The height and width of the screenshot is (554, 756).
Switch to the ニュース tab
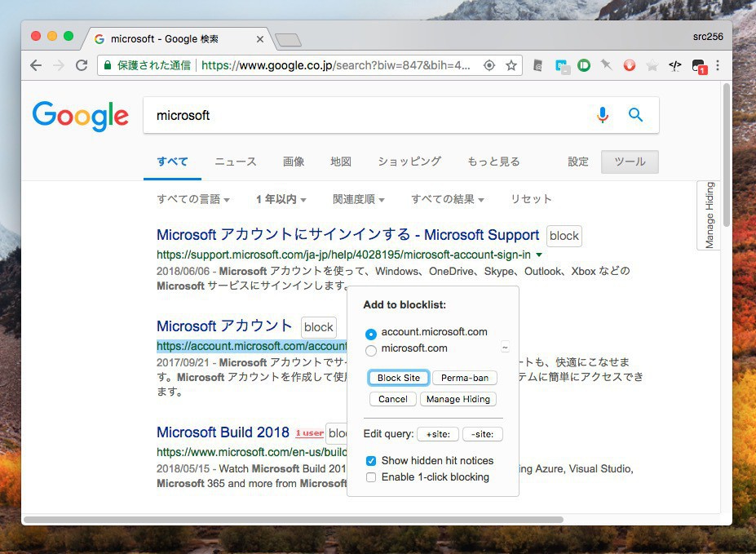236,162
